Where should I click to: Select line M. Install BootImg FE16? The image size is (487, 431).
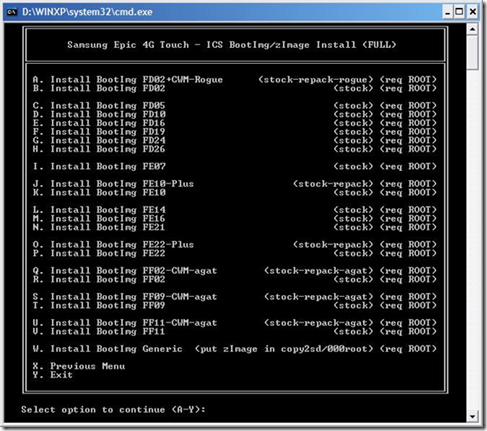click(x=99, y=218)
